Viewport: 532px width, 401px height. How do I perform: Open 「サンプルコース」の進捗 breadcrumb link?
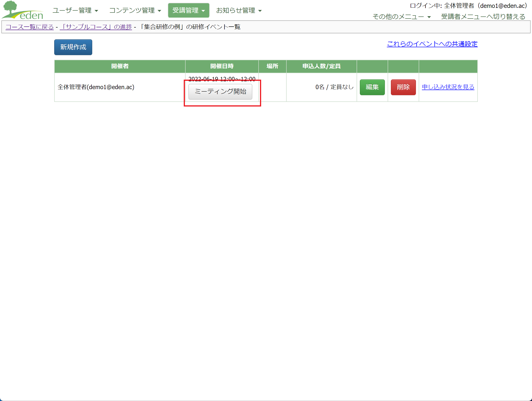point(96,27)
